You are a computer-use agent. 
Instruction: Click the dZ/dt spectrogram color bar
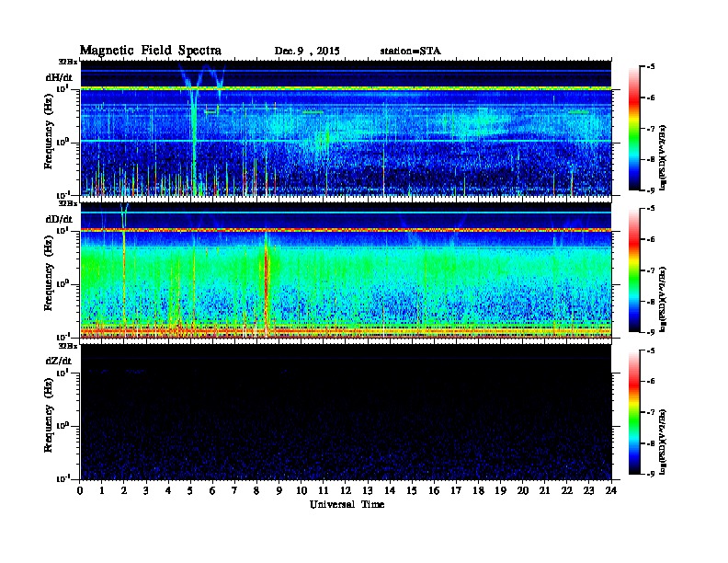634,412
